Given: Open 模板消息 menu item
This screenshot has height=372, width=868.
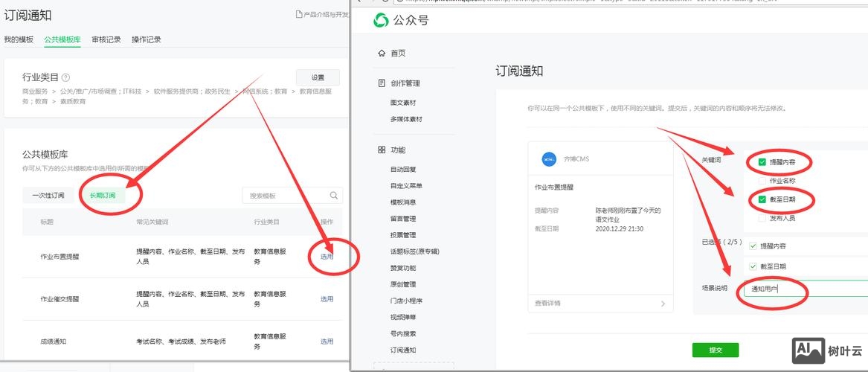Looking at the screenshot, I should click(403, 202).
